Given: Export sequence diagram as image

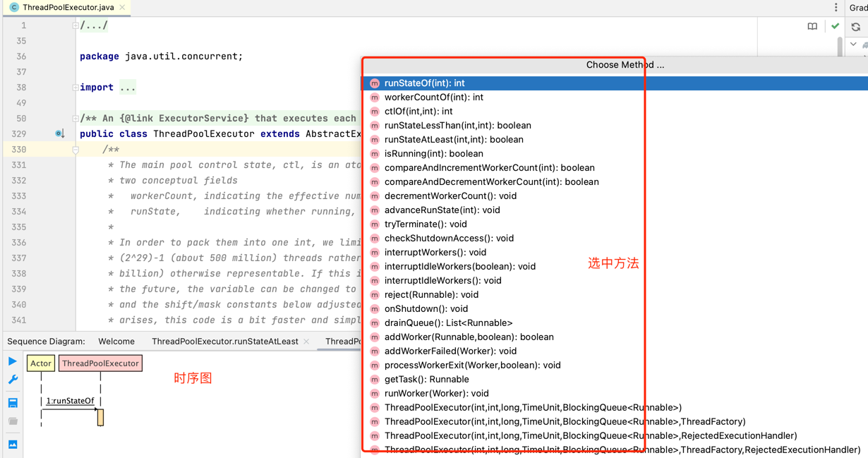Looking at the screenshot, I should tap(13, 445).
